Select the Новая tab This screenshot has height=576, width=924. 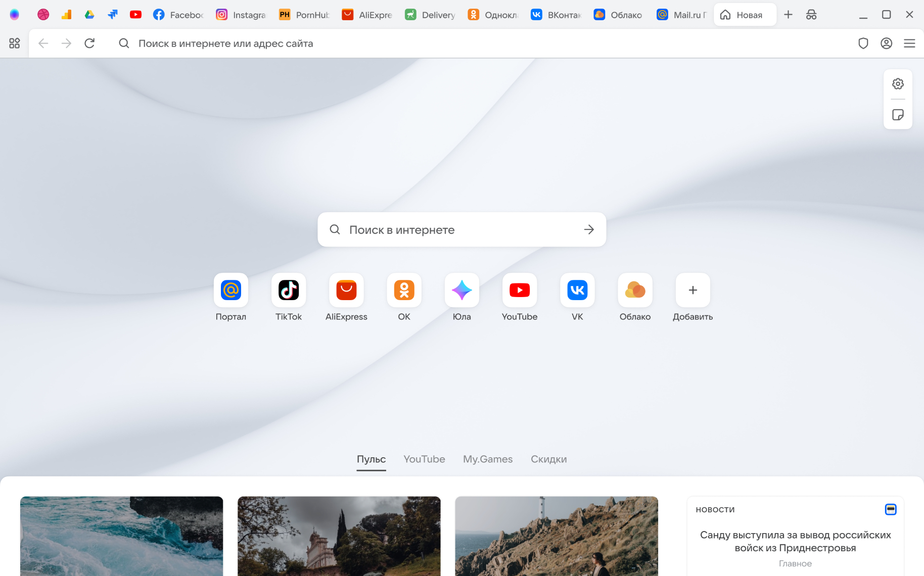[745, 15]
